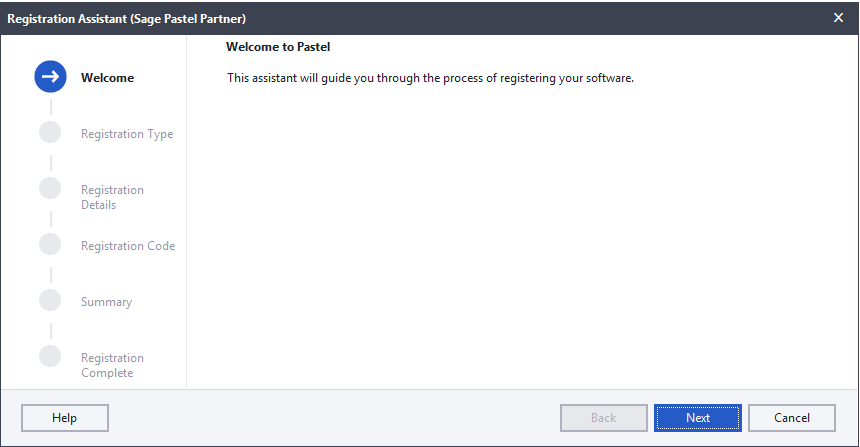Select the Registration Code step circle
Image resolution: width=860 pixels, height=447 pixels.
50,244
